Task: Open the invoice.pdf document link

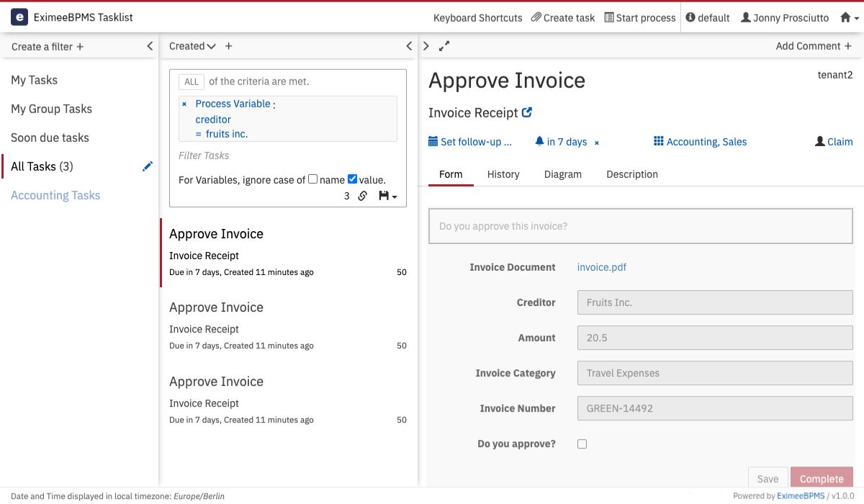Action: [602, 267]
